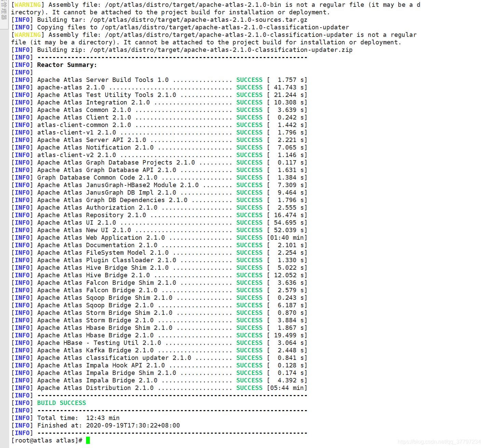This screenshot has width=484, height=448.
Task: Click the 'atlas-client-v1 2.1.0' line
Action: 159,132
